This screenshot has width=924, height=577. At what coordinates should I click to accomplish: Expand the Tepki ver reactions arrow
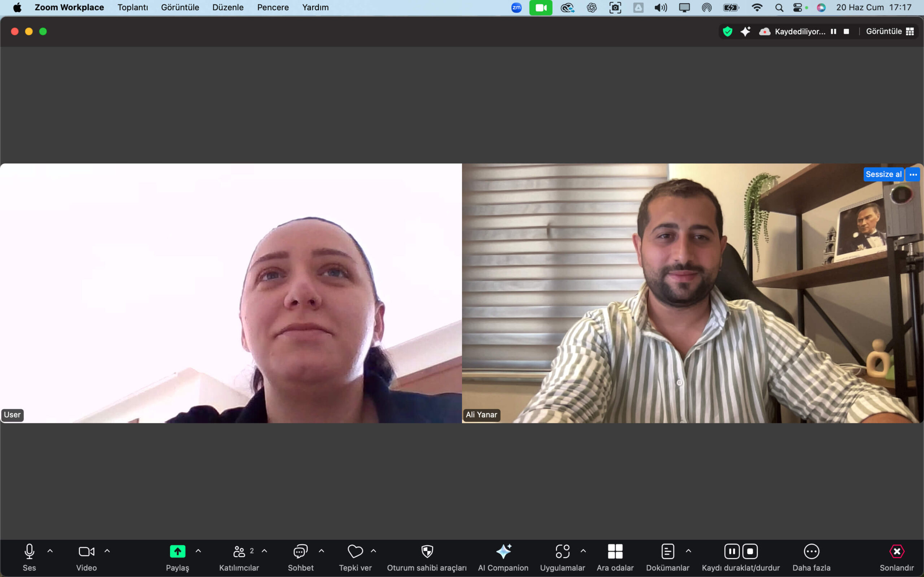(374, 551)
